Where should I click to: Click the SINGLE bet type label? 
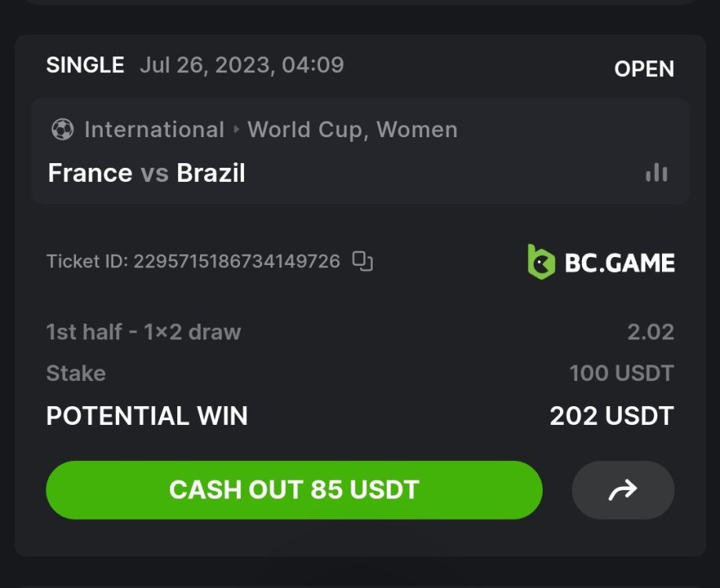[85, 65]
